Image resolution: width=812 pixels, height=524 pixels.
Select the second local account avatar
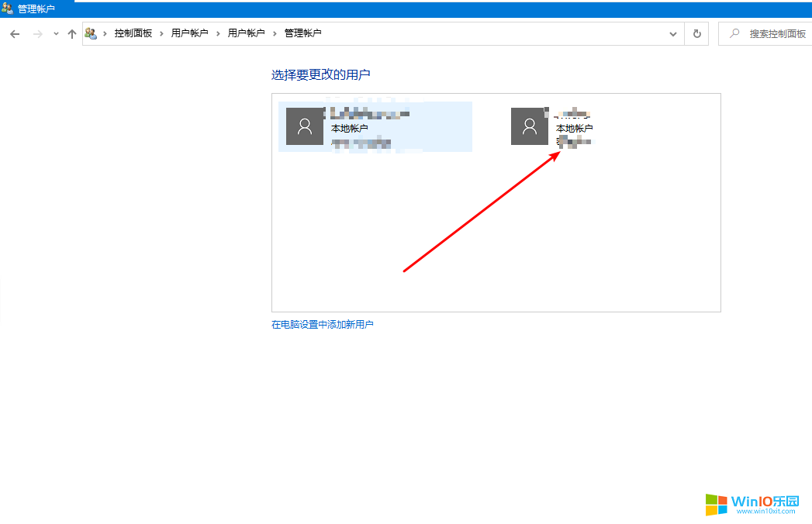(530, 126)
